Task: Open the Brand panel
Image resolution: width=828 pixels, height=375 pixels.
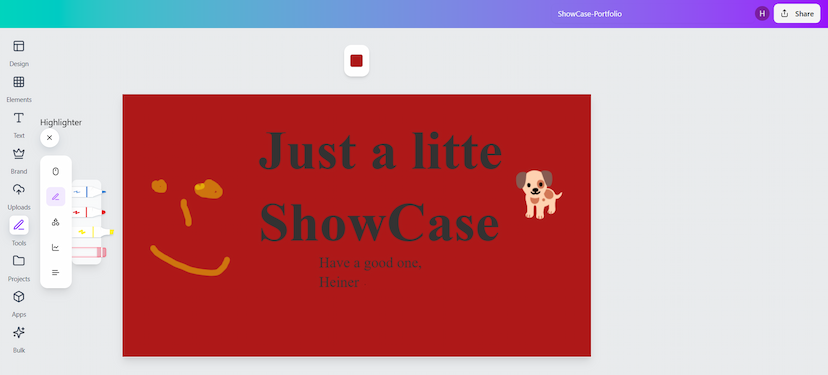Action: click(x=19, y=161)
